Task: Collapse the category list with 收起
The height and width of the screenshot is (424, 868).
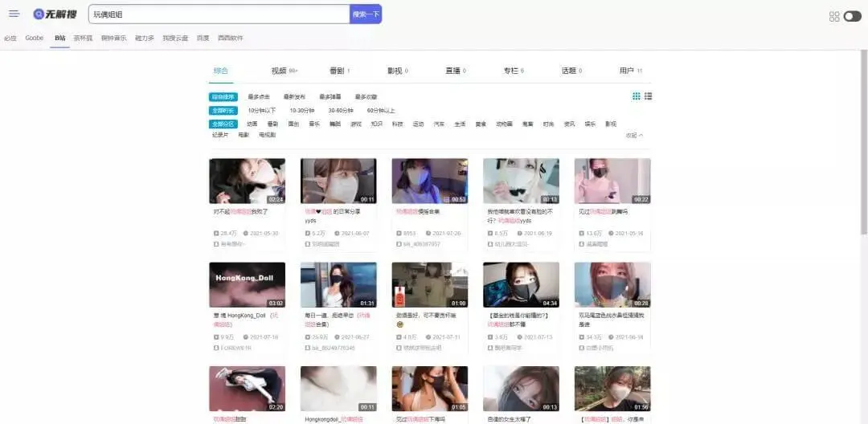Action: (x=635, y=136)
